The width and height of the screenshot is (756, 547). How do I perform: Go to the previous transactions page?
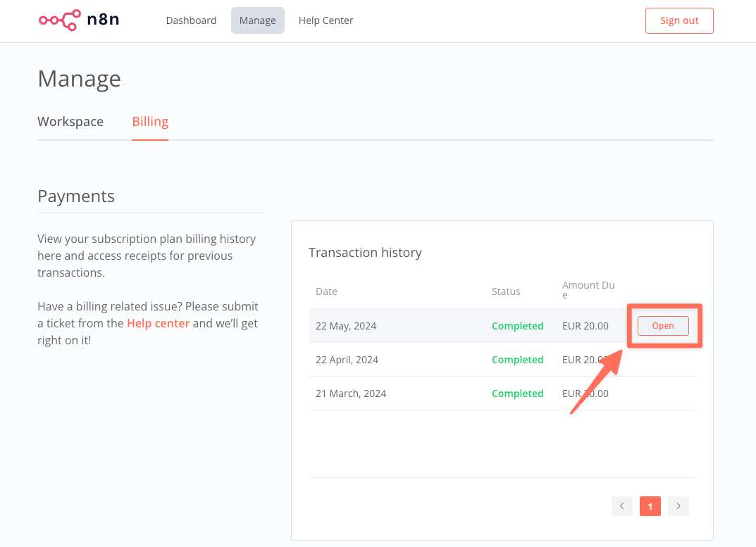coord(621,506)
